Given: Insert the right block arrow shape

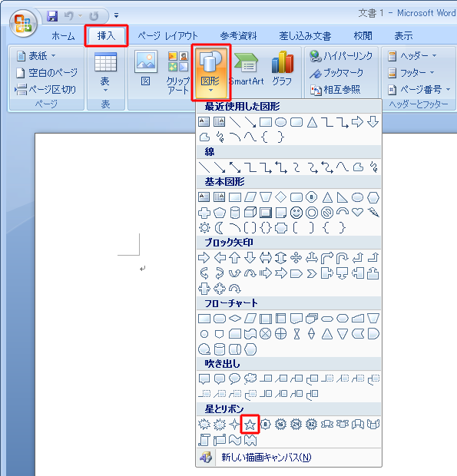Looking at the screenshot, I should coord(204,258).
